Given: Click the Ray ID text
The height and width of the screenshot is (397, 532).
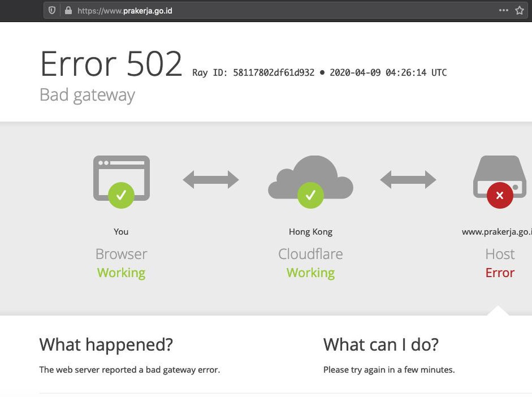Looking at the screenshot, I should pyautogui.click(x=253, y=72).
